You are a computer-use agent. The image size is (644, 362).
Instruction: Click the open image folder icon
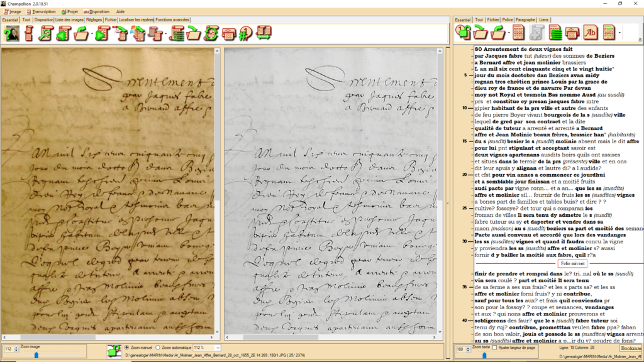81,33
